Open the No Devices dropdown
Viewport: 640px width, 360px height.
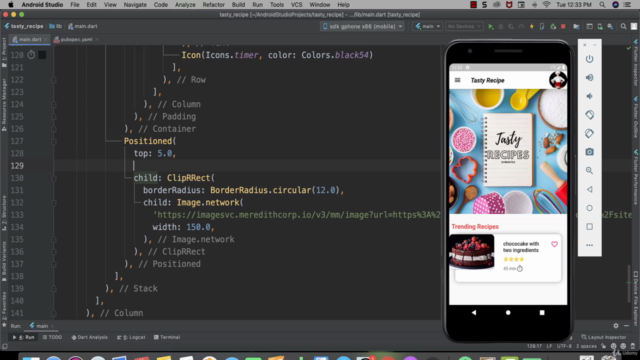464,27
